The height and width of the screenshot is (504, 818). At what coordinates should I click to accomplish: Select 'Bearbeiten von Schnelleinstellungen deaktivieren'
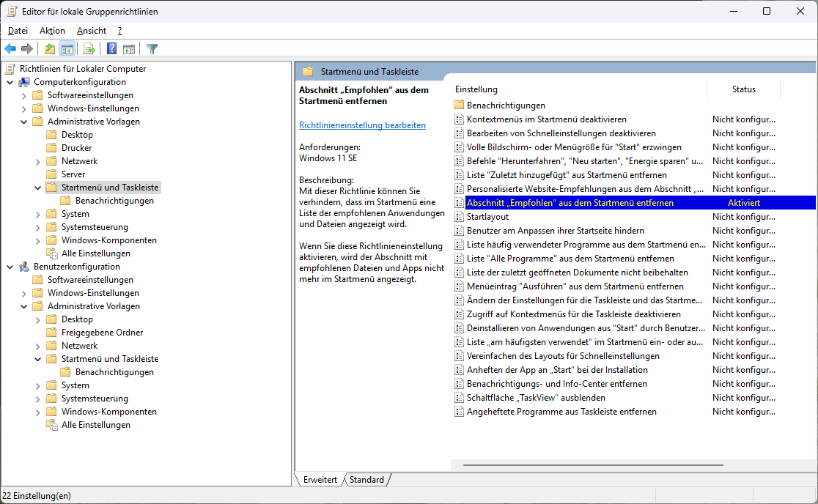click(561, 133)
